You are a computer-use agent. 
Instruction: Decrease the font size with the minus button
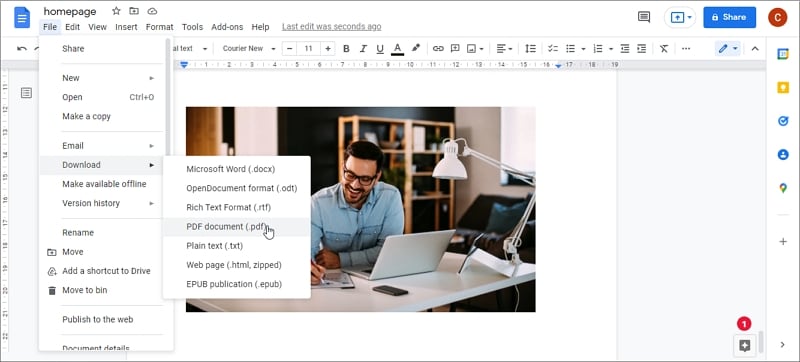pos(290,49)
